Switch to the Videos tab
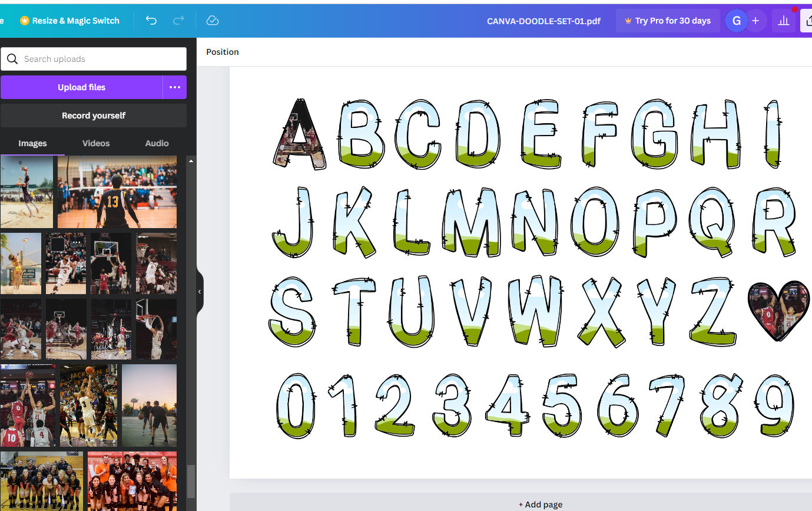This screenshot has width=812, height=511. pyautogui.click(x=95, y=143)
